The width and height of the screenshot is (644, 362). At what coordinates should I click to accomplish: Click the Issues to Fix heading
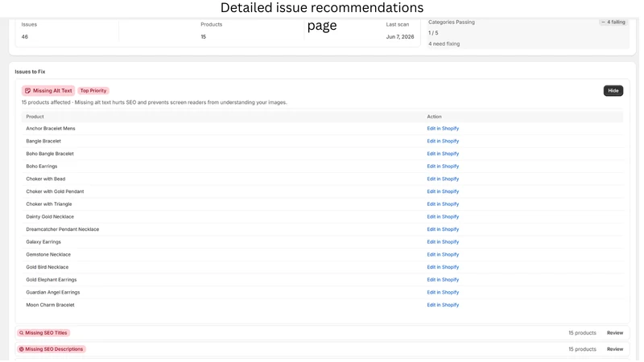point(30,72)
